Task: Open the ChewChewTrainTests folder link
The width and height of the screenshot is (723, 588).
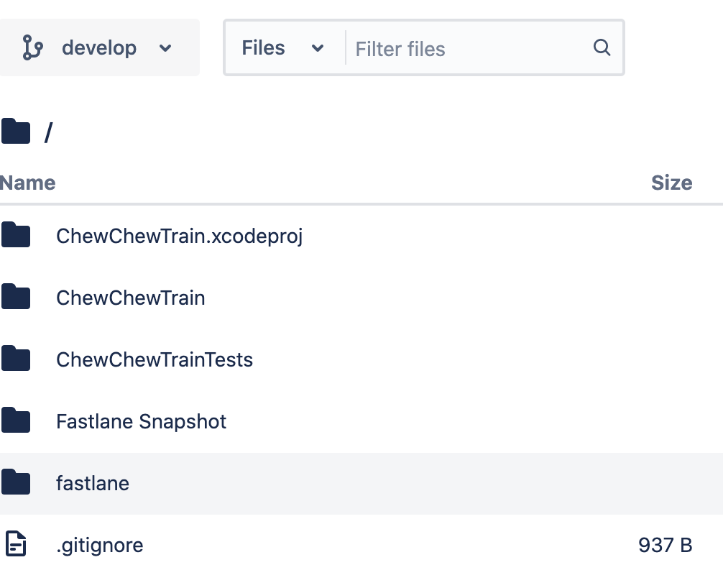Action: tap(155, 359)
